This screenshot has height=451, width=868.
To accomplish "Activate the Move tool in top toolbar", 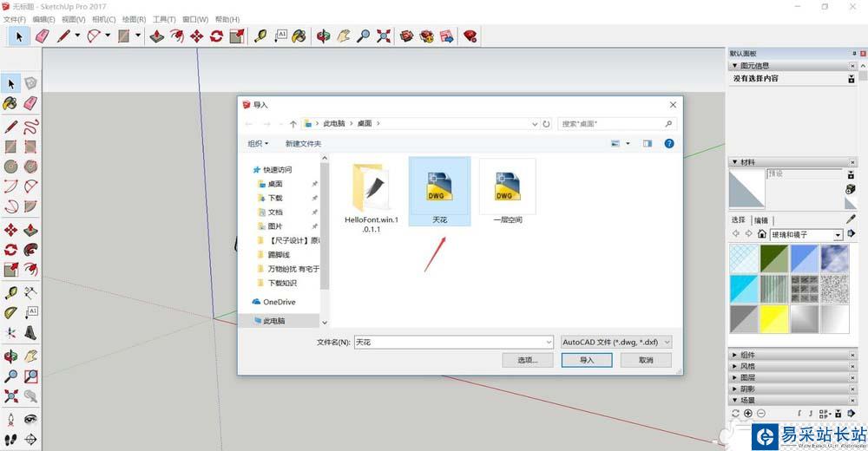I will click(x=196, y=36).
